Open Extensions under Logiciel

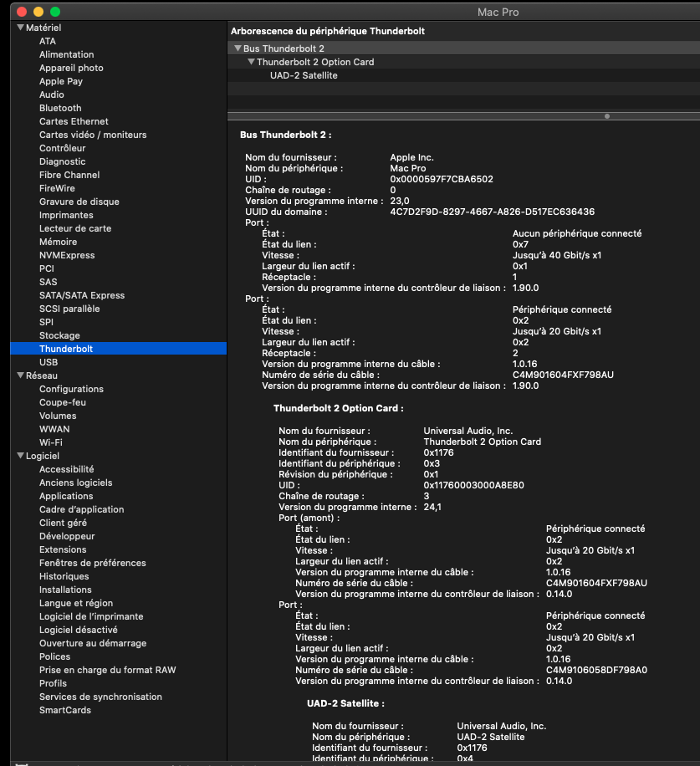(x=63, y=549)
